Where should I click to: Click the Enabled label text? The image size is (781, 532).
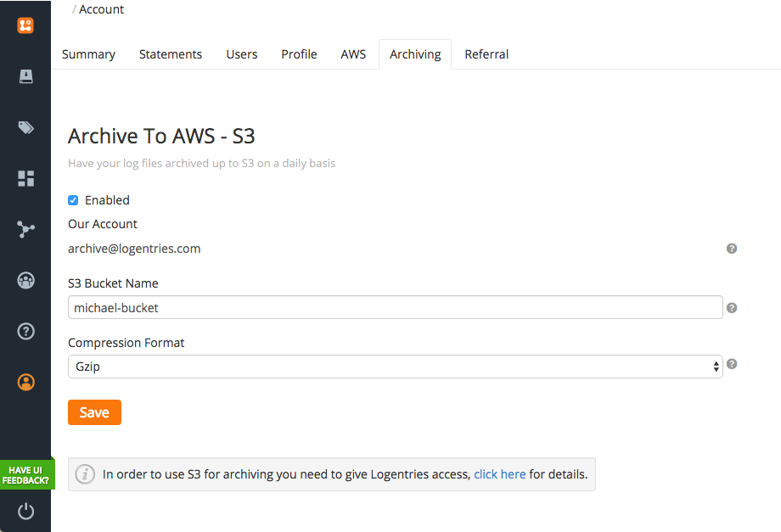107,200
